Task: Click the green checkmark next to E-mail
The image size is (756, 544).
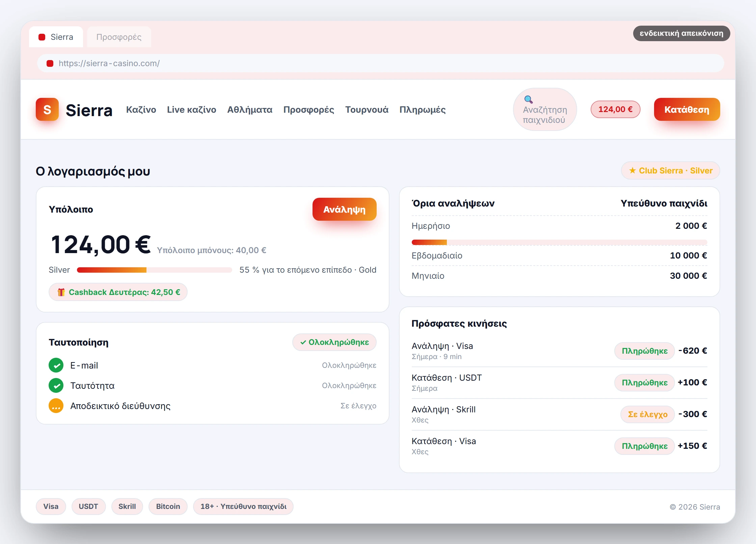Action: (56, 365)
